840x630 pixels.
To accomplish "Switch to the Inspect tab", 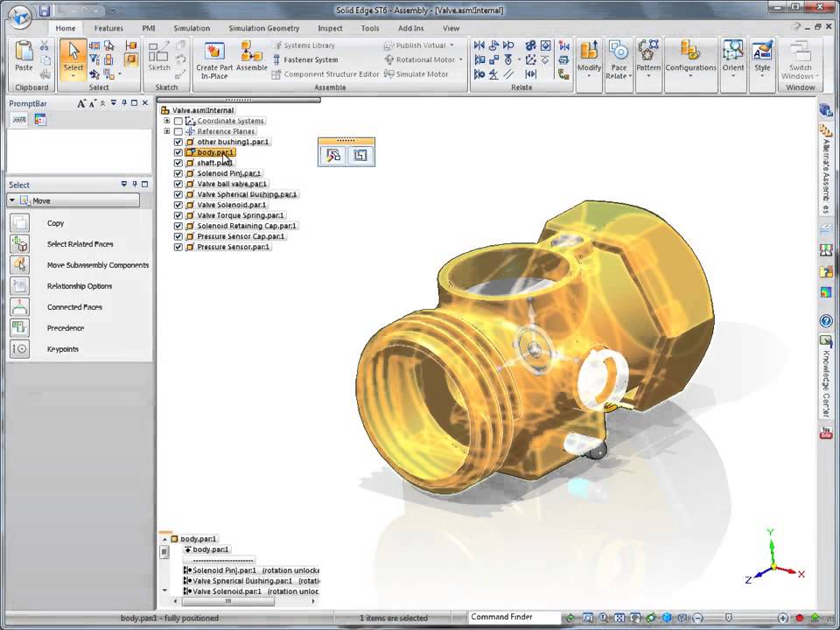I will pyautogui.click(x=330, y=28).
